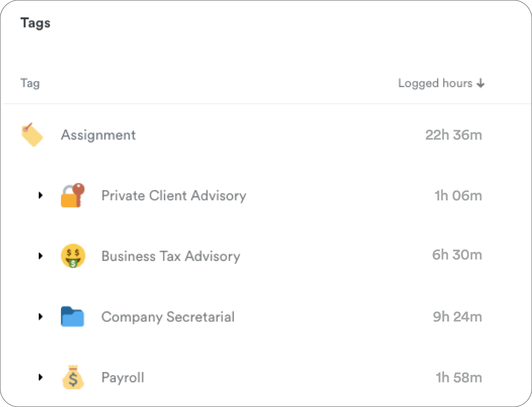Click the money bag Payroll icon

pos(73,377)
